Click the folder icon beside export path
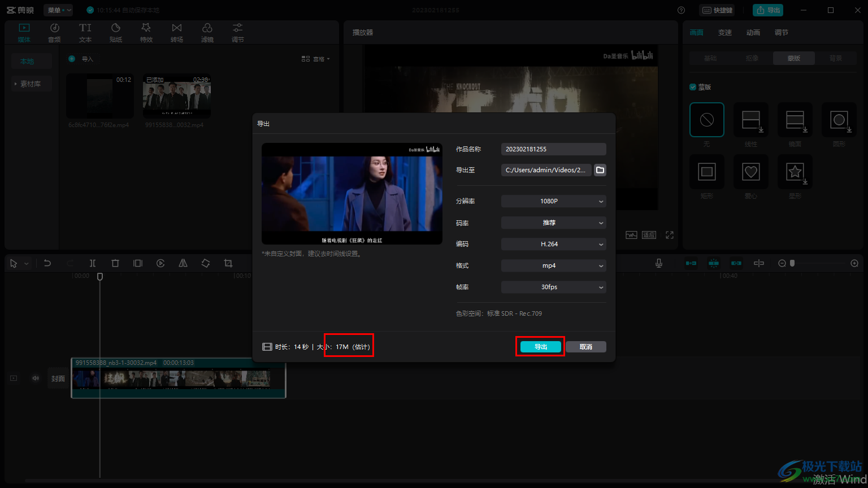Viewport: 868px width, 488px height. [600, 170]
